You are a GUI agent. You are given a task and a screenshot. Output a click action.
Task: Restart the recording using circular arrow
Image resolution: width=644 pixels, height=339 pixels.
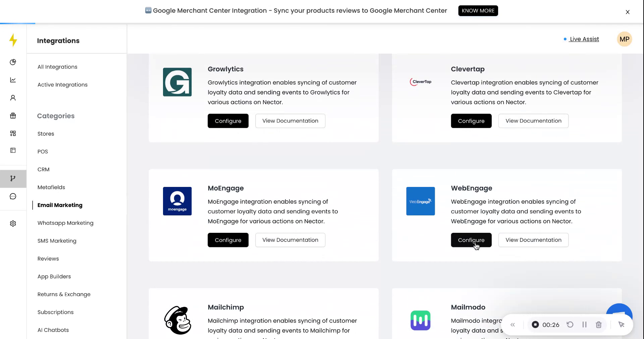pos(570,325)
